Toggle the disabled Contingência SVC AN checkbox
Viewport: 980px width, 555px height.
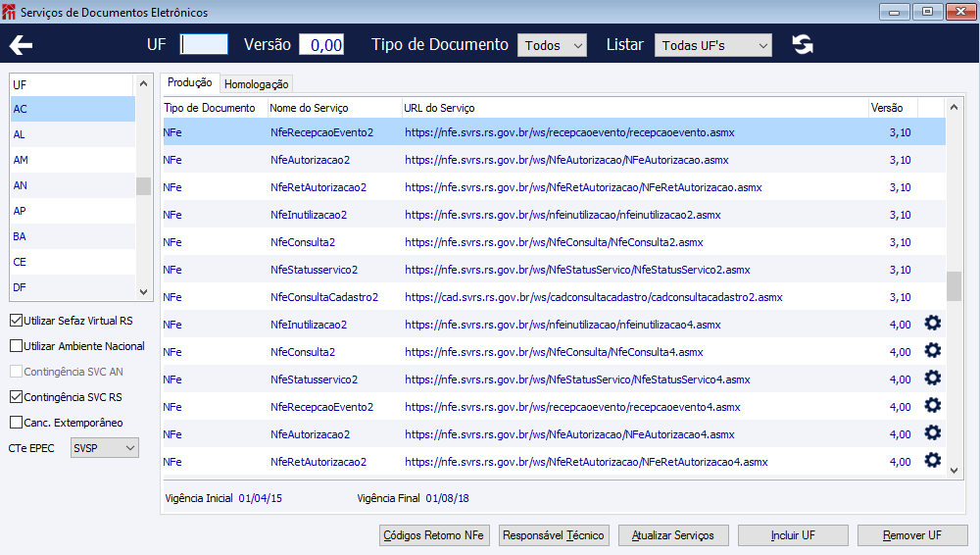[17, 372]
